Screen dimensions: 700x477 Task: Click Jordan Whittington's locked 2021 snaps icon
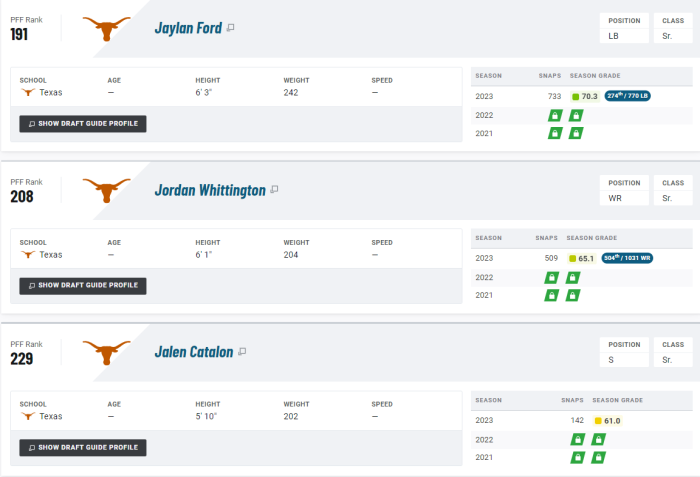551,295
